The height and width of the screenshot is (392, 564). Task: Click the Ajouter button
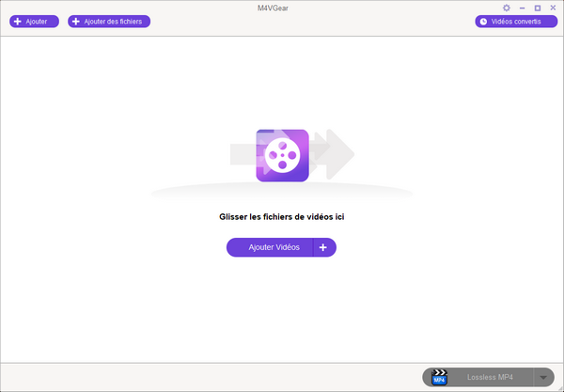point(34,22)
